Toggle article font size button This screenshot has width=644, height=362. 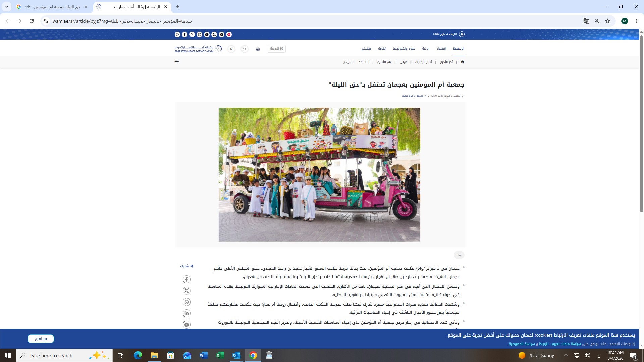click(459, 255)
